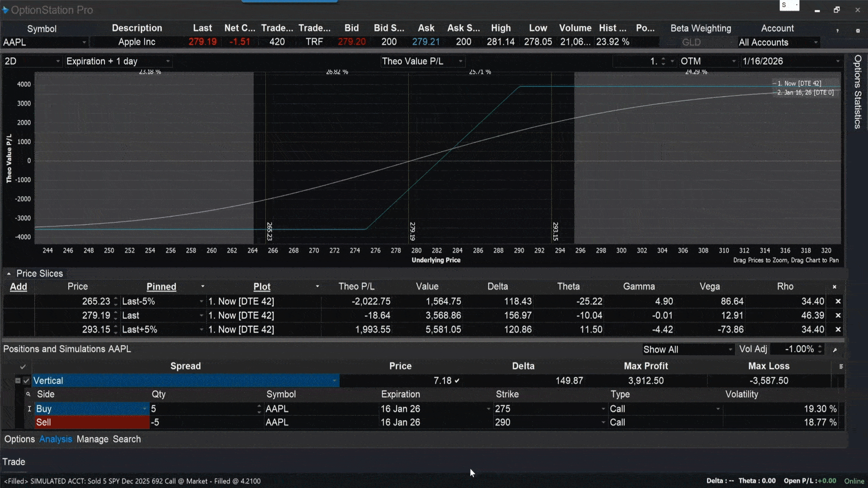Screen dimensions: 868x488
Task: Click the Add price slice link
Action: click(x=19, y=287)
